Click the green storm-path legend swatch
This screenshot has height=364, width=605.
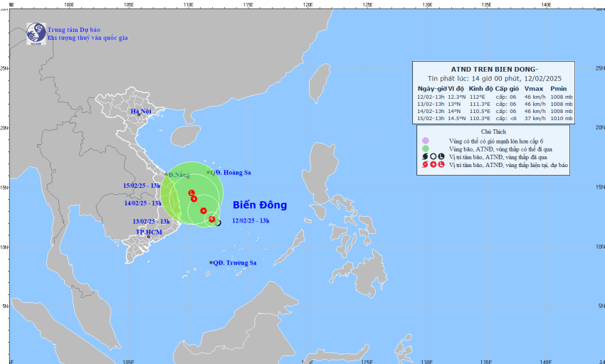tap(425, 149)
